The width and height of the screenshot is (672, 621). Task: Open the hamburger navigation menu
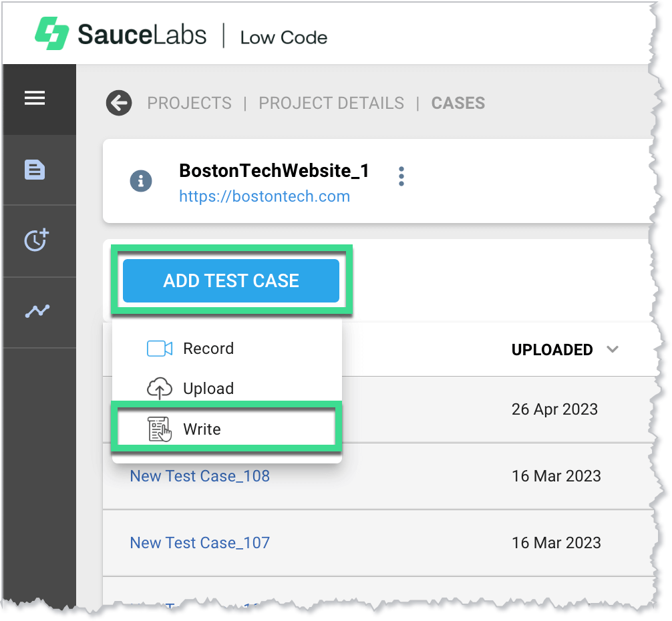pos(35,99)
